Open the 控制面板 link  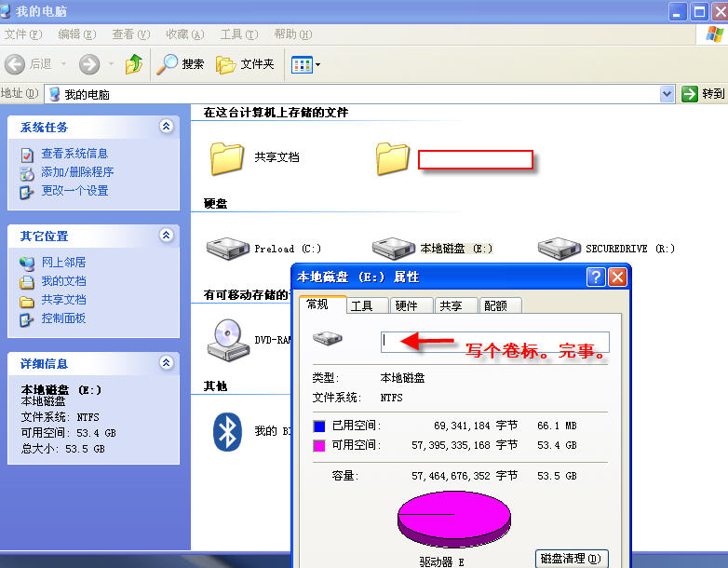click(x=63, y=318)
